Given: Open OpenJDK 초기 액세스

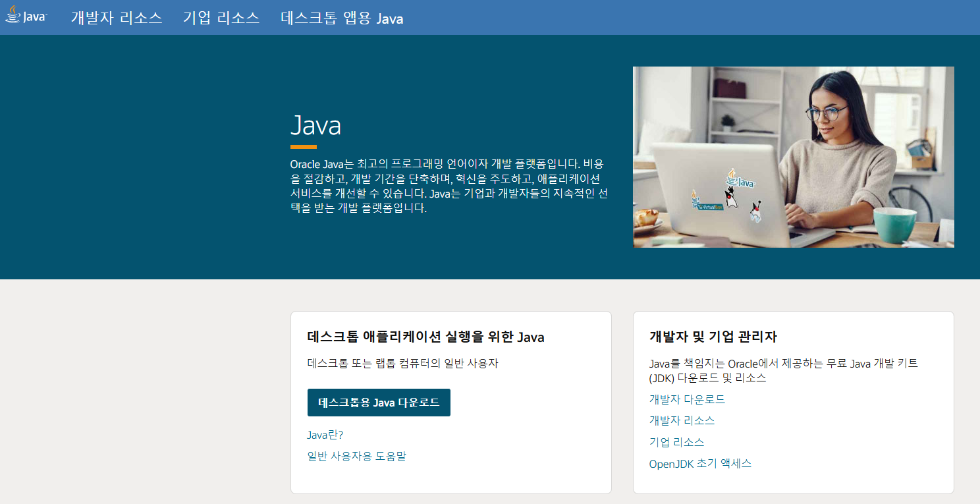Looking at the screenshot, I should [x=700, y=463].
